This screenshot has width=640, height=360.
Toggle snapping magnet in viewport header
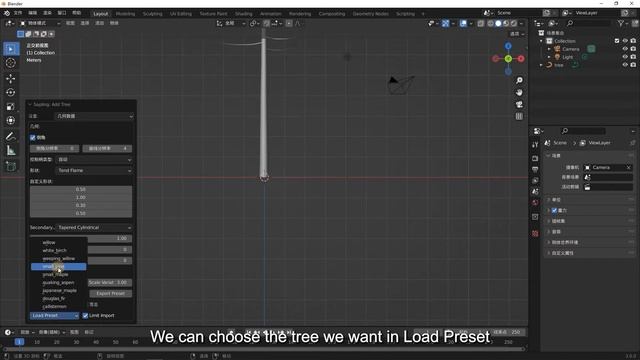267,23
